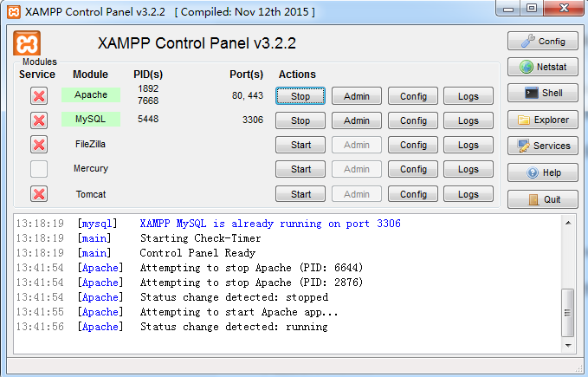Maximize the XAMPP Control Panel window
Image resolution: width=588 pixels, height=377 pixels.
[x=532, y=9]
